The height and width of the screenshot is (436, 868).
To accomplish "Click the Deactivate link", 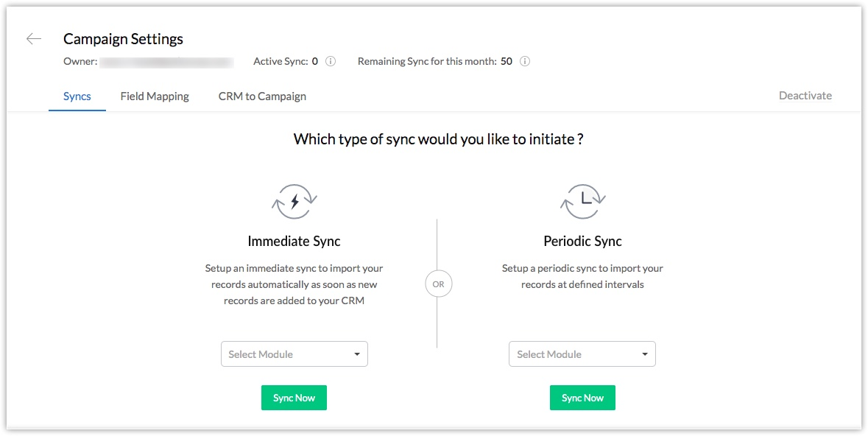I will click(805, 96).
